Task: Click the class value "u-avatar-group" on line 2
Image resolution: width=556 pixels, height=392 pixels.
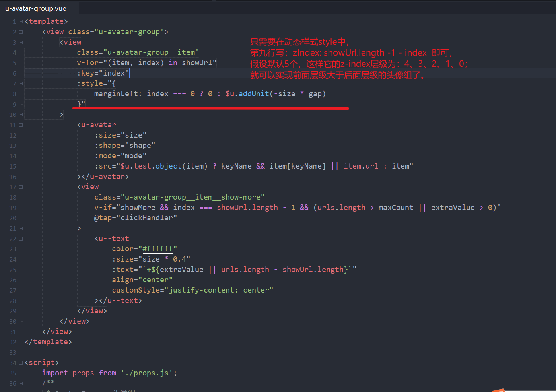Action: [x=129, y=32]
